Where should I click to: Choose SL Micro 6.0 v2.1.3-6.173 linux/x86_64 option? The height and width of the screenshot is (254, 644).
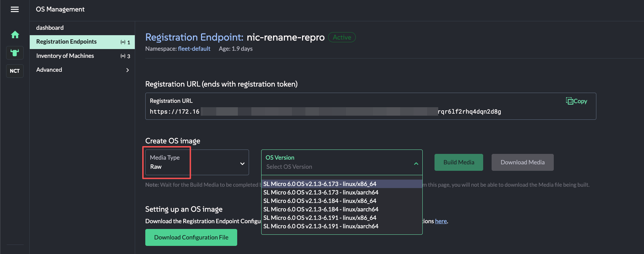point(342,184)
